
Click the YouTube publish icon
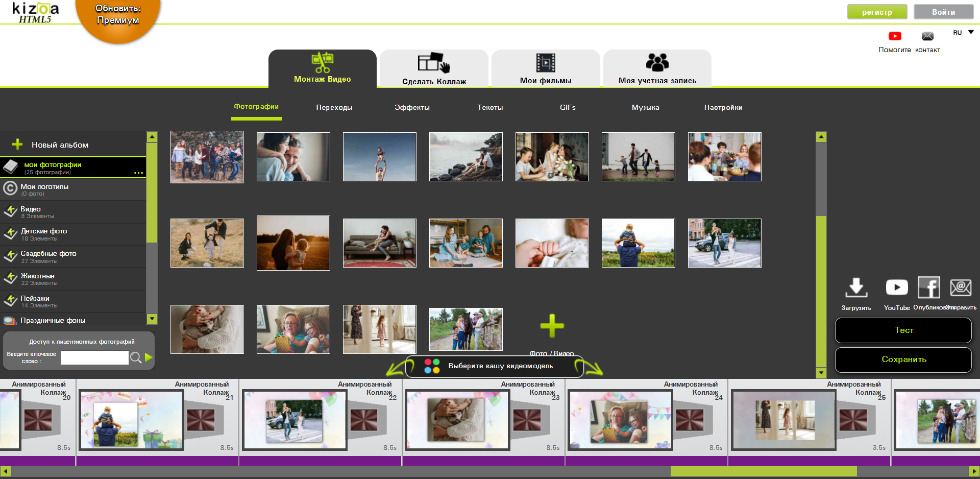(x=897, y=288)
